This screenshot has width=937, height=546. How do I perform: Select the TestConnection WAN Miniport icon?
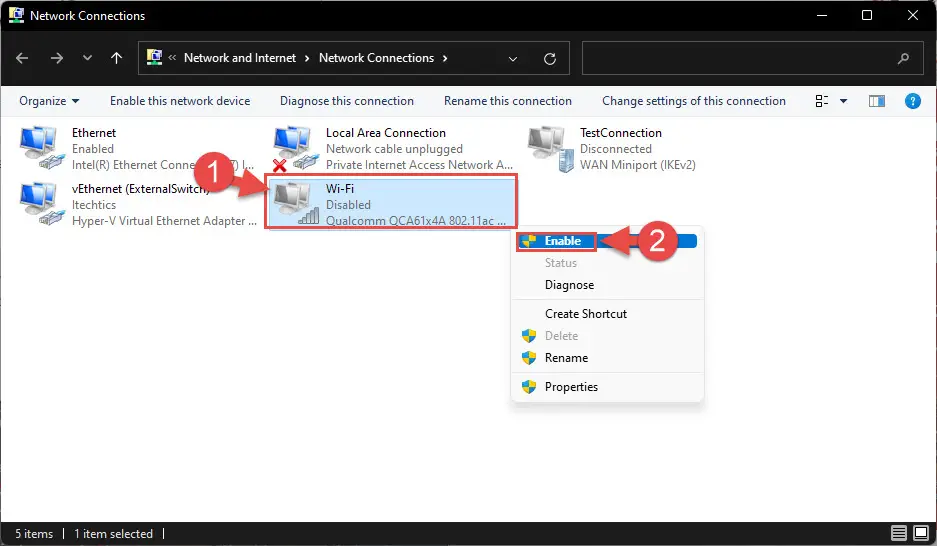[x=550, y=148]
